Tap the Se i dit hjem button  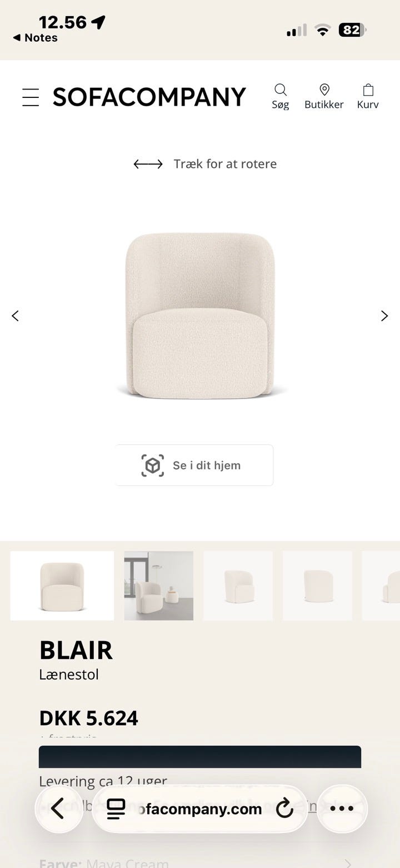pos(194,465)
